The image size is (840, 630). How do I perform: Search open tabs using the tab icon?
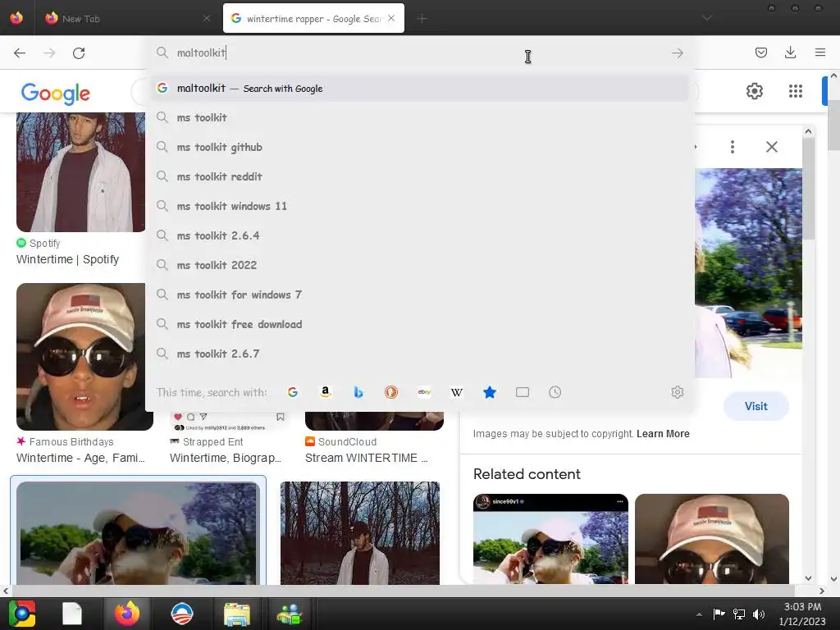(x=523, y=392)
